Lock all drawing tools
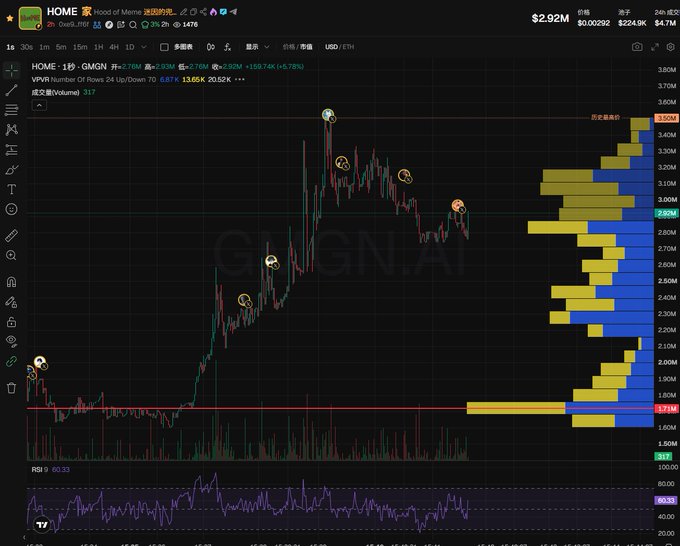Viewport: 680px width, 546px height. [12, 322]
